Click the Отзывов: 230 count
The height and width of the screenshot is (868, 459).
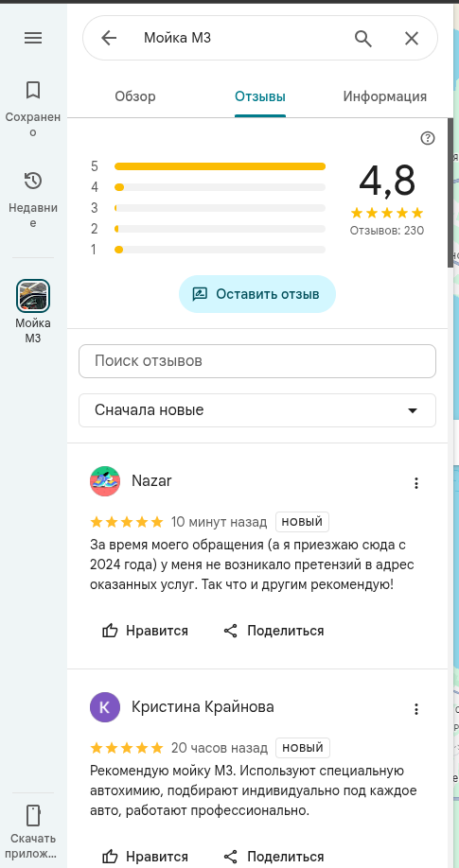coord(387,231)
